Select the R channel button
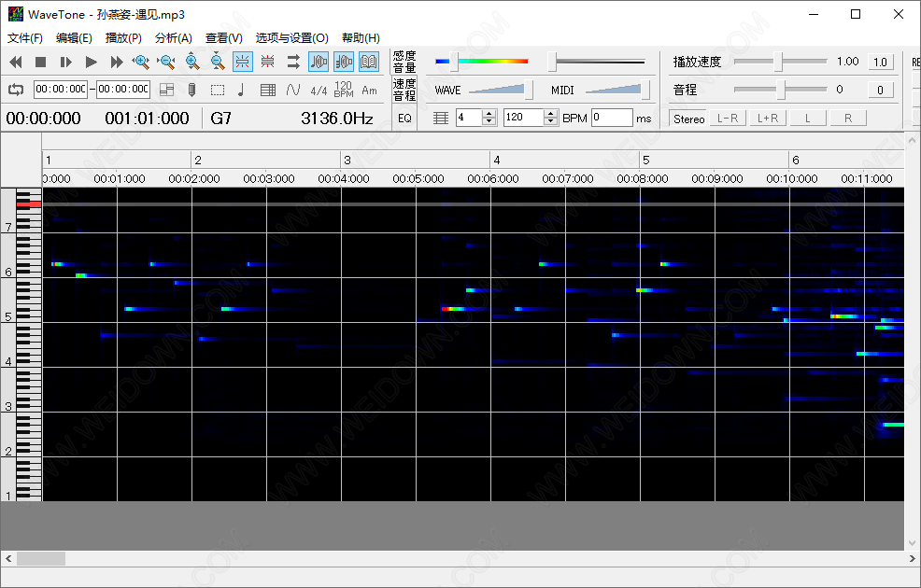921x588 pixels. pos(848,119)
